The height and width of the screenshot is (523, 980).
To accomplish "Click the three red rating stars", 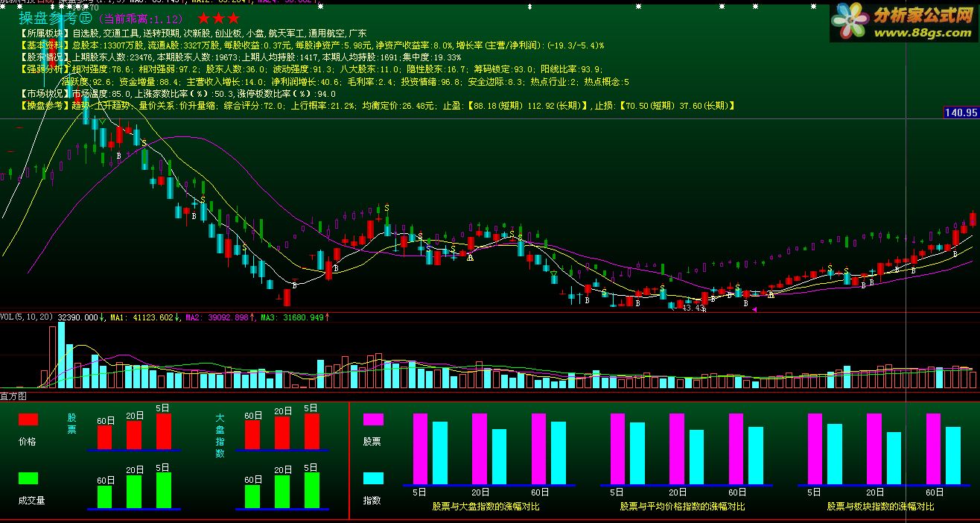I will point(219,18).
